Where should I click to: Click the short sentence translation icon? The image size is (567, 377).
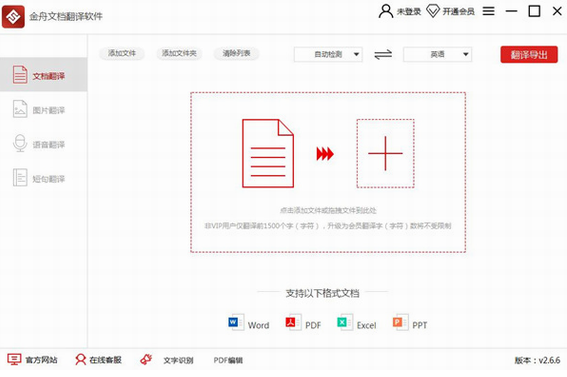point(20,177)
